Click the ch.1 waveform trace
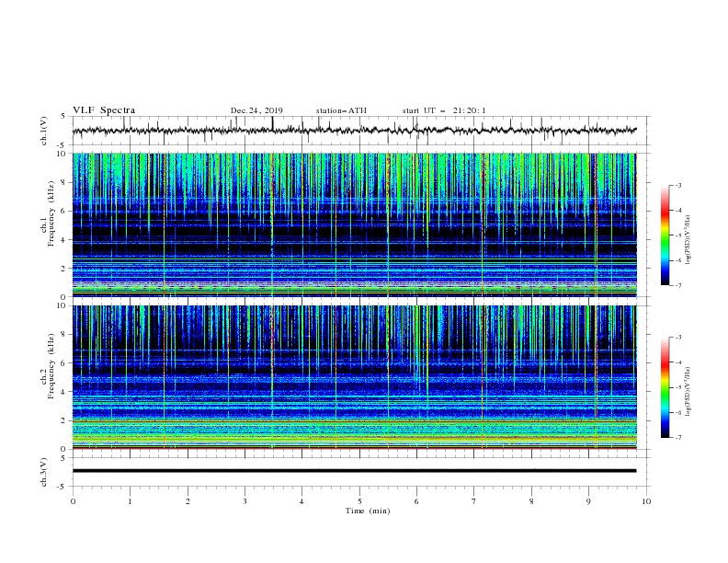 (354, 131)
